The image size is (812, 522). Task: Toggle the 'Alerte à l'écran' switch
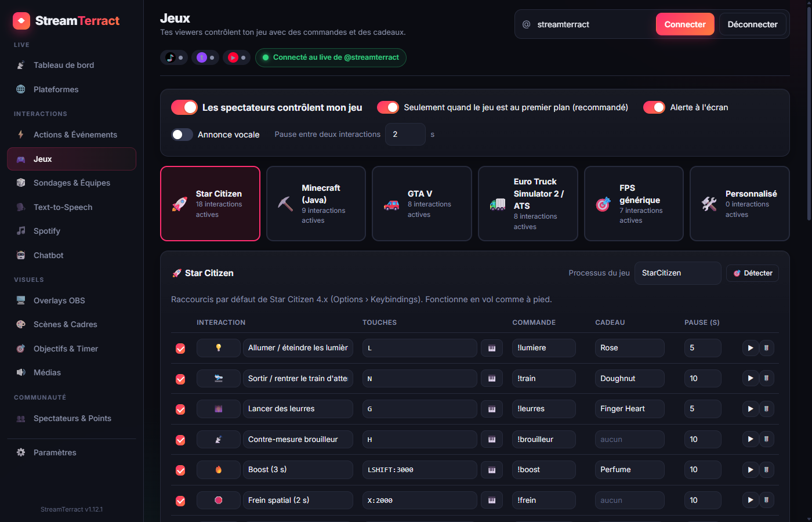654,107
